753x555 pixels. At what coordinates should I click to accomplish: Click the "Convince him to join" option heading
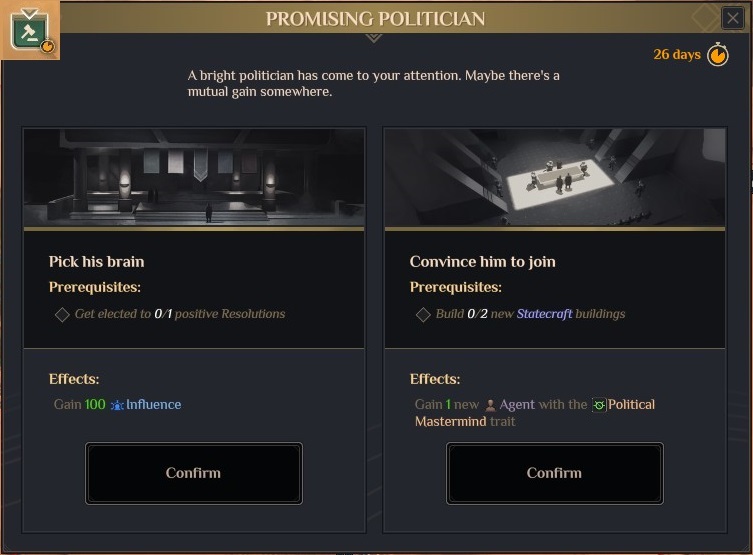click(482, 262)
